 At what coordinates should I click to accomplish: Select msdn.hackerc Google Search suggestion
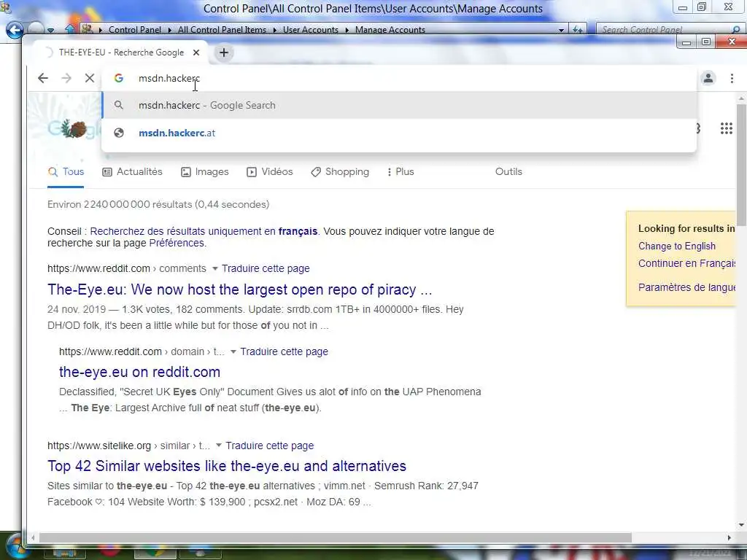pos(399,105)
